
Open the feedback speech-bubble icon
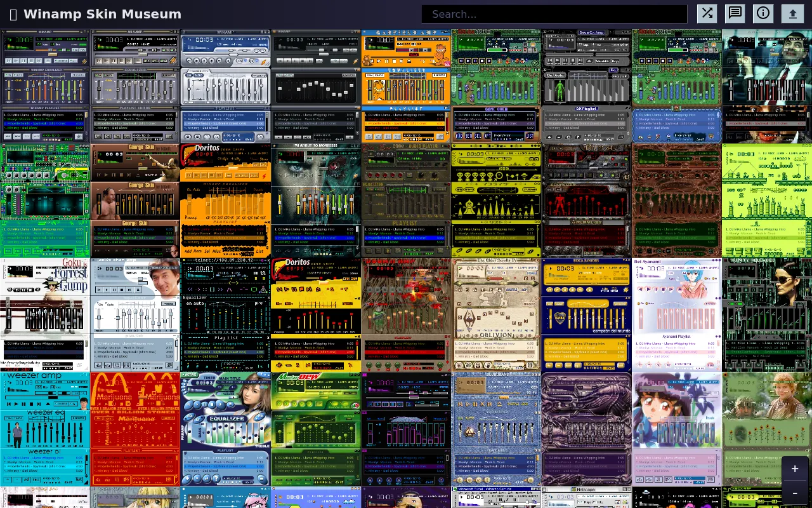735,13
